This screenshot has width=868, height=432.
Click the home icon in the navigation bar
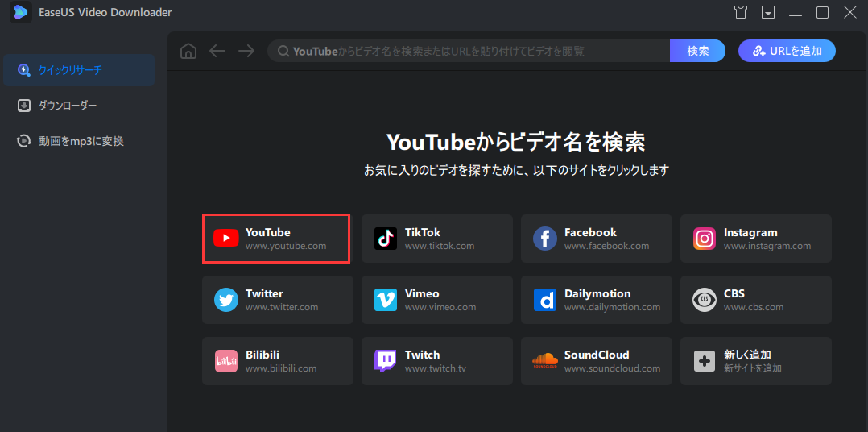pyautogui.click(x=188, y=51)
